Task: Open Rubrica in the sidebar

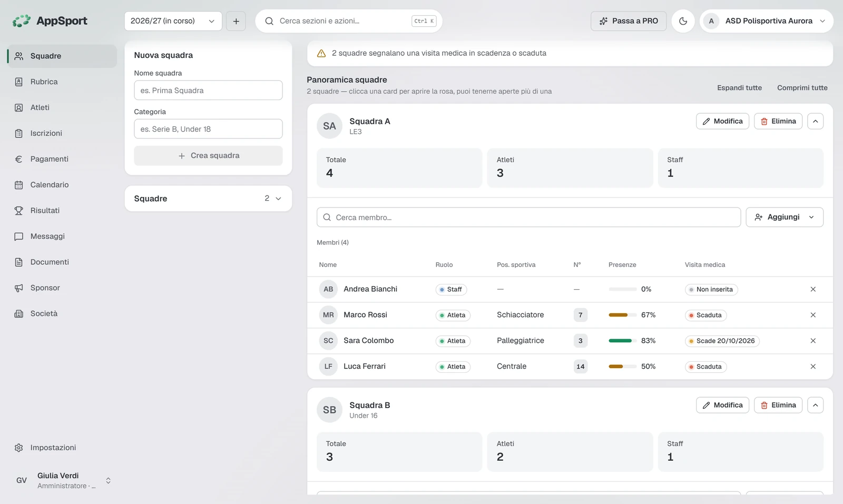Action: click(x=62, y=82)
